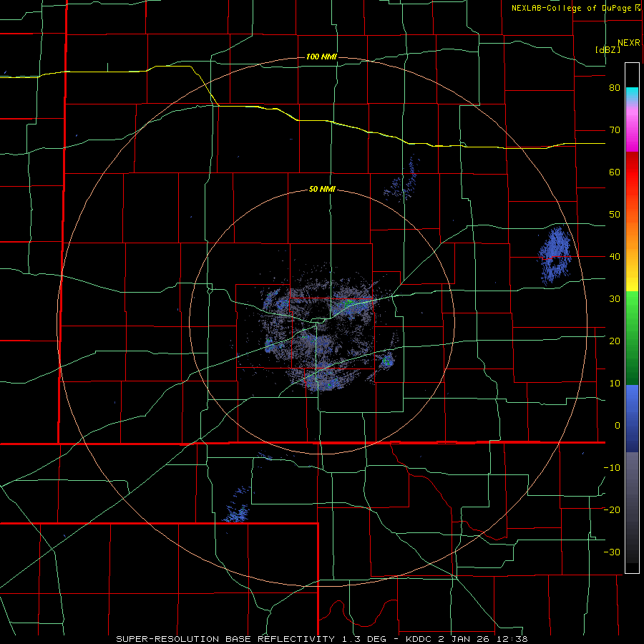Click the blue echo cluster southwest of the radar
644x644 pixels.
pyautogui.click(x=238, y=506)
